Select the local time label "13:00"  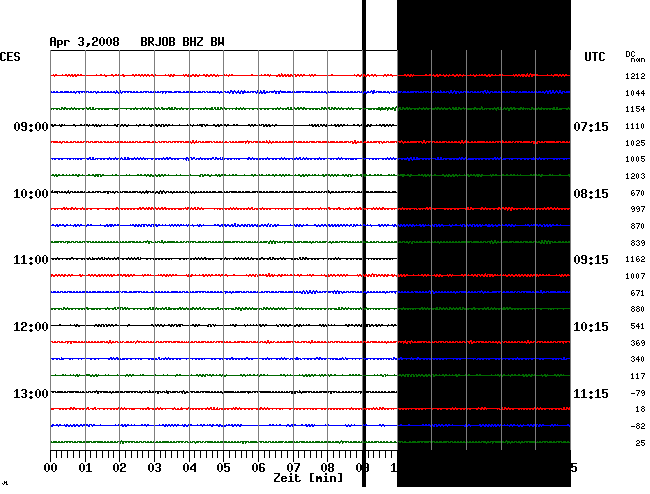31,394
